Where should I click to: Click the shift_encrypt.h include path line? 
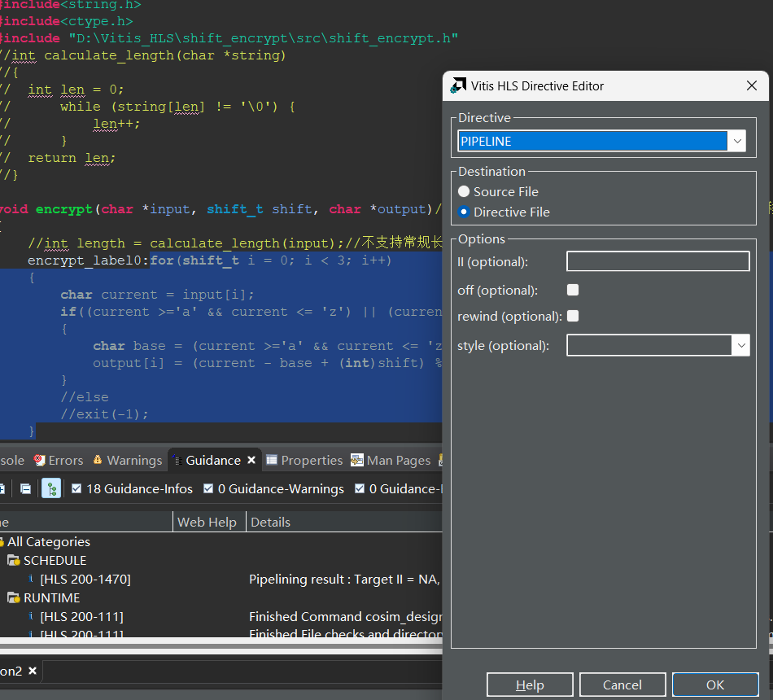pos(229,38)
